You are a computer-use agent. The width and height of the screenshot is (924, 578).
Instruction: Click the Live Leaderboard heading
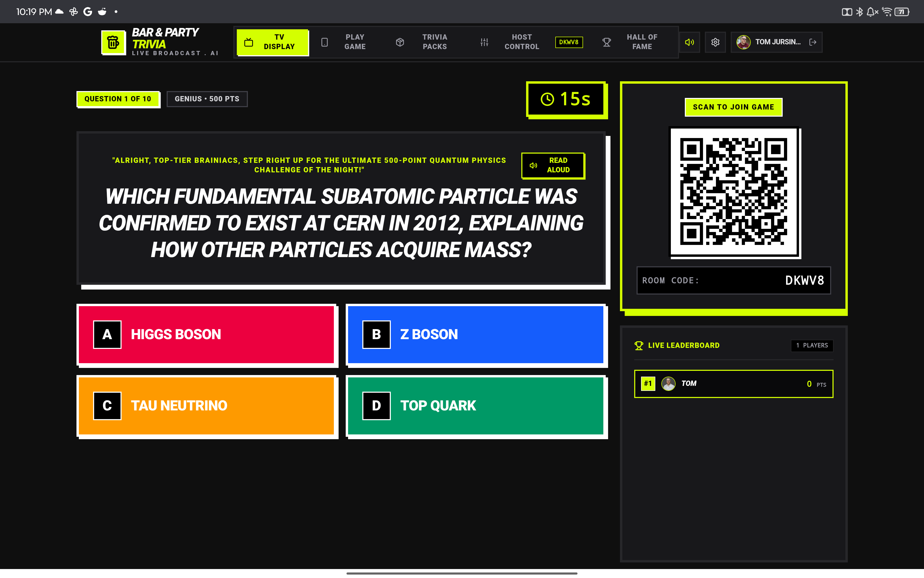[x=684, y=345]
